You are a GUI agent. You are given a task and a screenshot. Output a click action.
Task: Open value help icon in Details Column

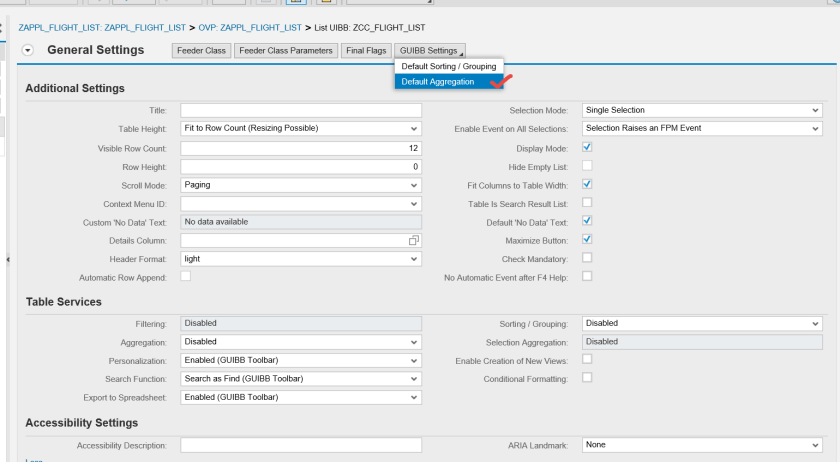pos(414,241)
